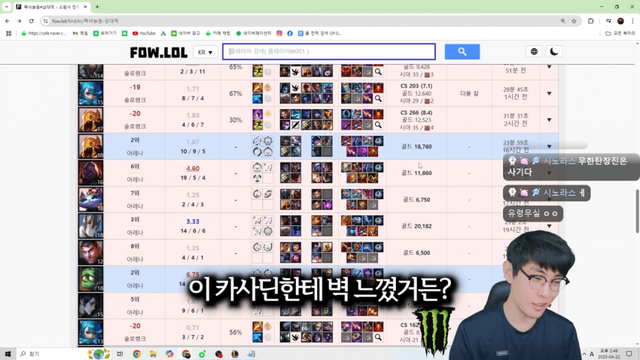Go forward with browser forward arrow
640x360 pixels.
[19, 21]
